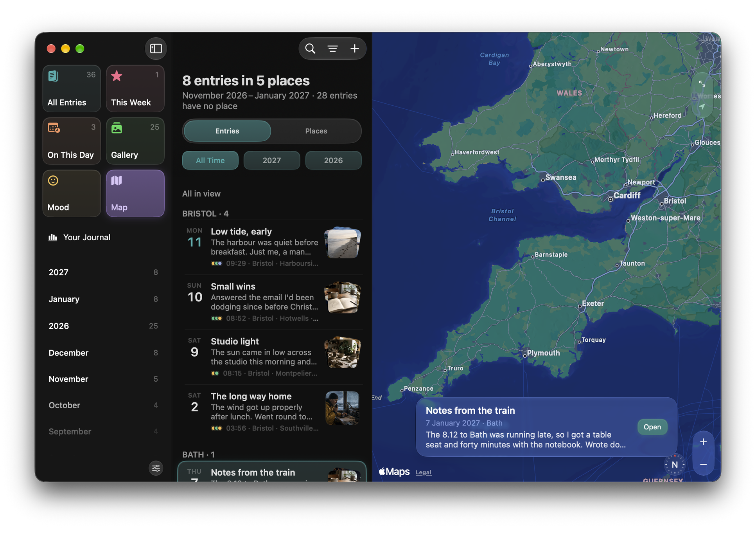Open the Gallery tile
756x548 pixels.
[x=135, y=141]
